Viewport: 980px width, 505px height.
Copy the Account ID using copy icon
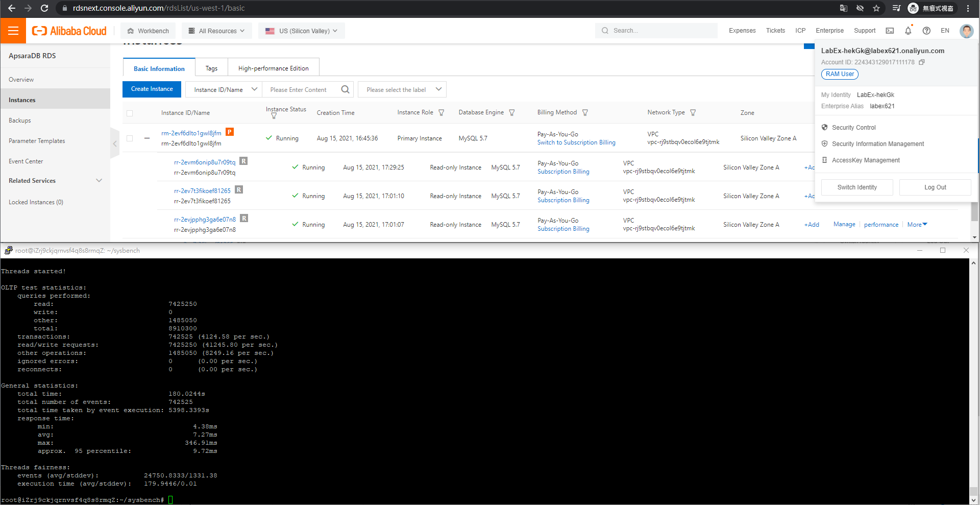pyautogui.click(x=922, y=62)
